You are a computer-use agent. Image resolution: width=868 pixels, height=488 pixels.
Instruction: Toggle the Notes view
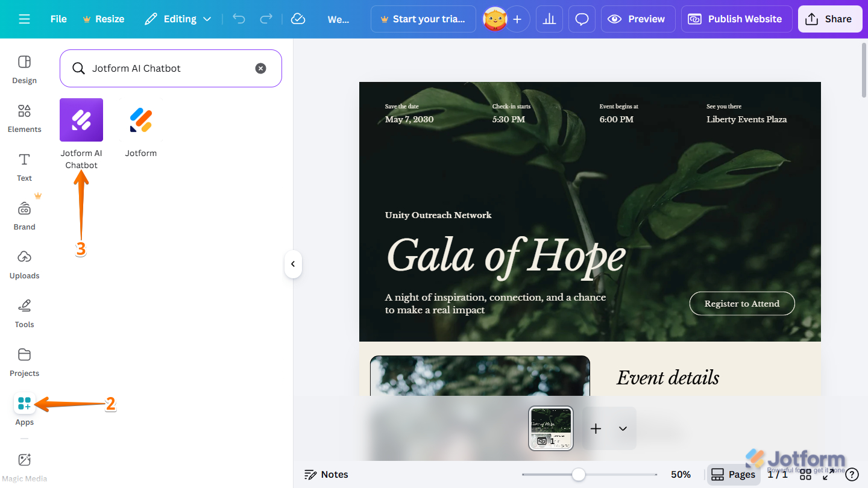(326, 474)
